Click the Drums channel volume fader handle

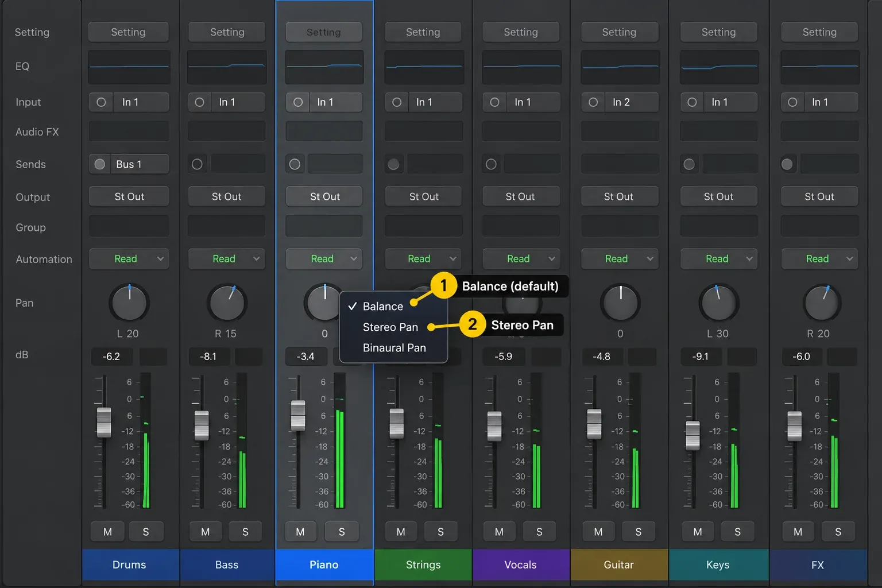click(104, 423)
